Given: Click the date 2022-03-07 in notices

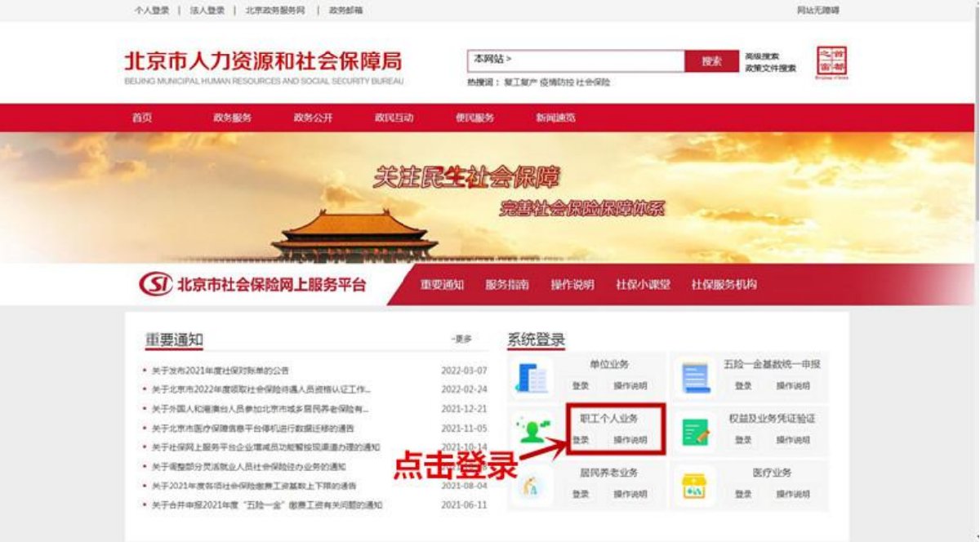Looking at the screenshot, I should 464,371.
